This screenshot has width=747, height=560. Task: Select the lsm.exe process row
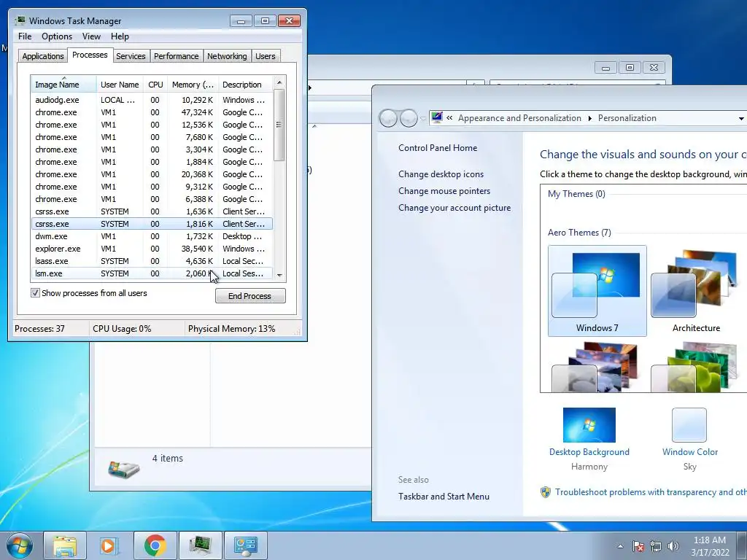point(152,273)
